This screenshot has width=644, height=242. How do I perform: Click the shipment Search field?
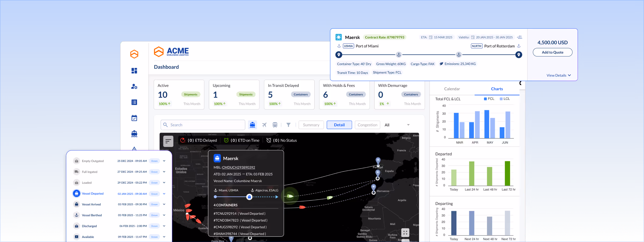(203, 125)
